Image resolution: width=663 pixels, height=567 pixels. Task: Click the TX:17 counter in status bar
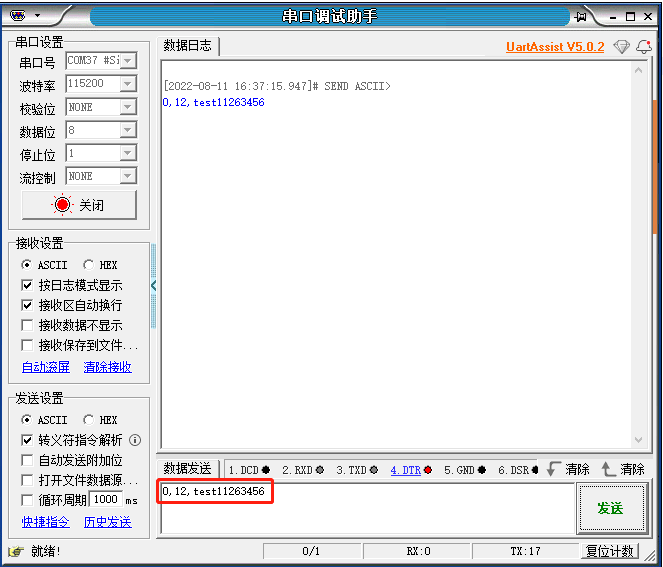pyautogui.click(x=526, y=551)
